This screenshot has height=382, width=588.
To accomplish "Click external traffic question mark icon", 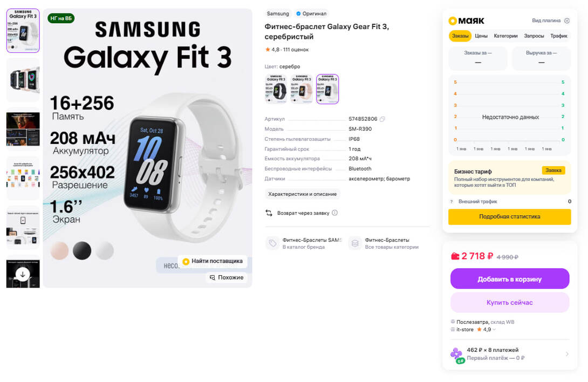I will click(452, 201).
